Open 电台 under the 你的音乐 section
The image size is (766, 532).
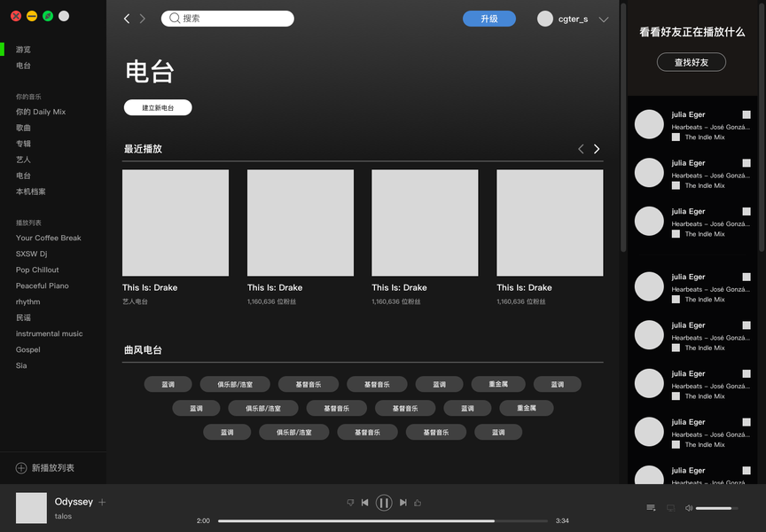point(23,176)
